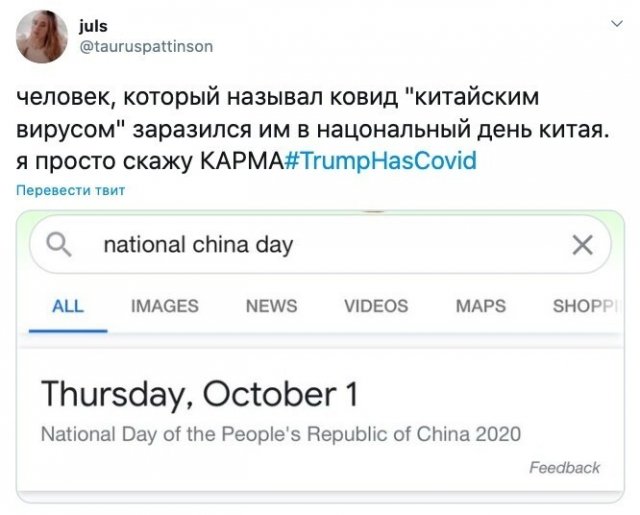Click the Feedback link under the result
Viewport: 640px width, 515px height.
(x=564, y=467)
